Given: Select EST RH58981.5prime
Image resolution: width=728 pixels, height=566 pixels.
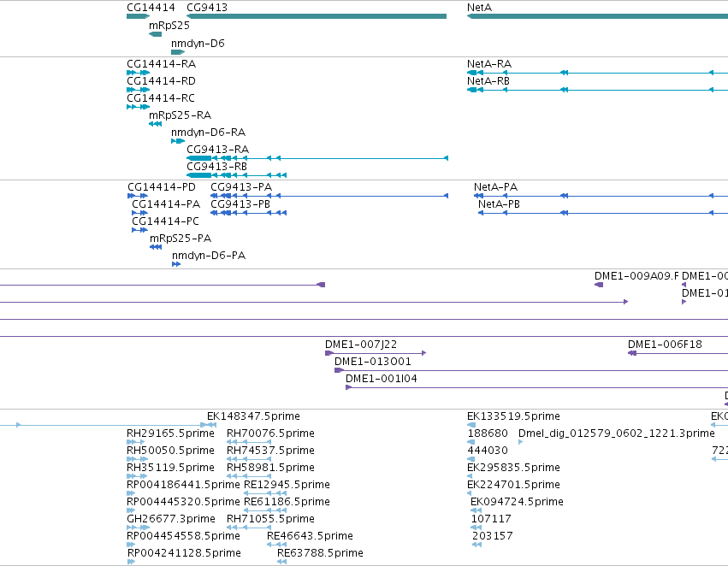Looking at the screenshot, I should [270, 468].
